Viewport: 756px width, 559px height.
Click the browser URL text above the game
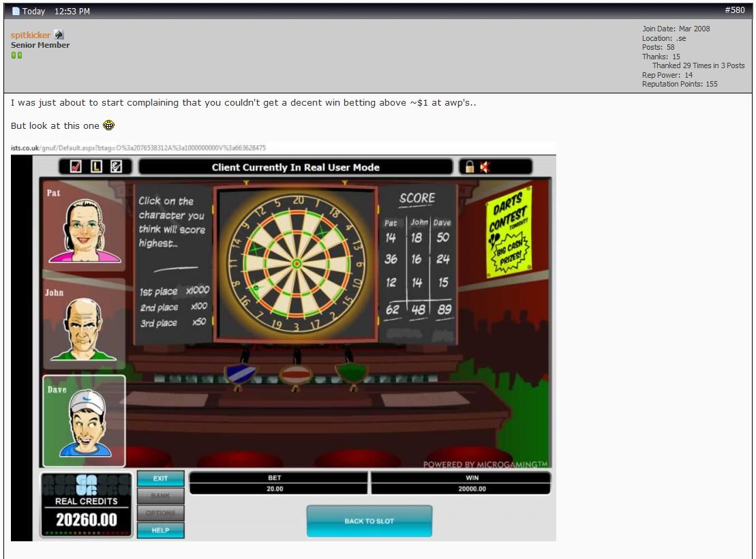click(138, 147)
